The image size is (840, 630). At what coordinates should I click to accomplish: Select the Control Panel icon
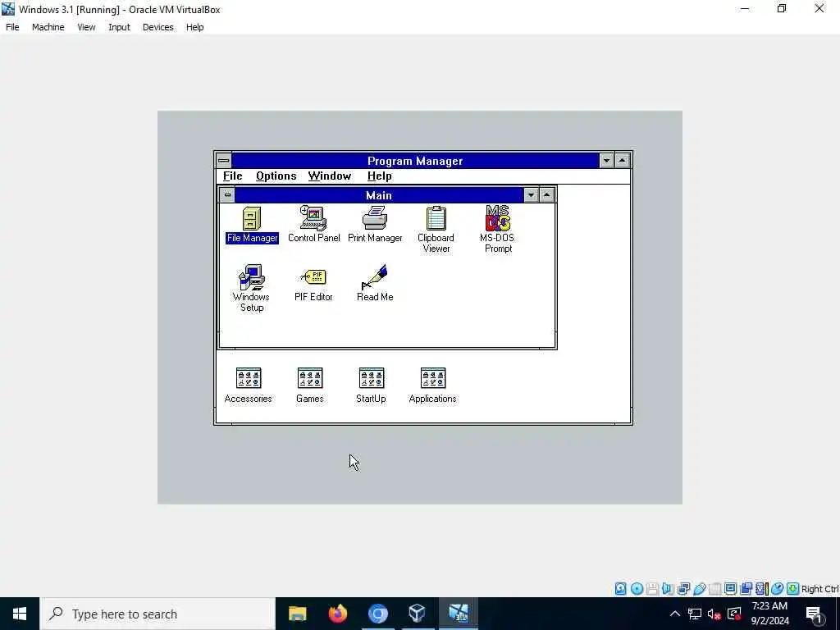coord(314,225)
